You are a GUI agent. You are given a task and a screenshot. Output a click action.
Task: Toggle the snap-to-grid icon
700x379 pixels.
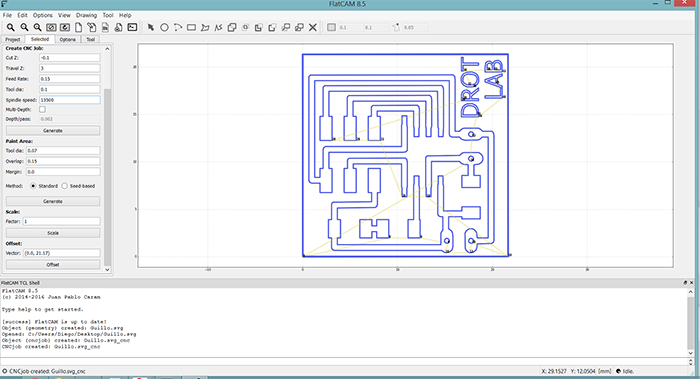(x=331, y=27)
